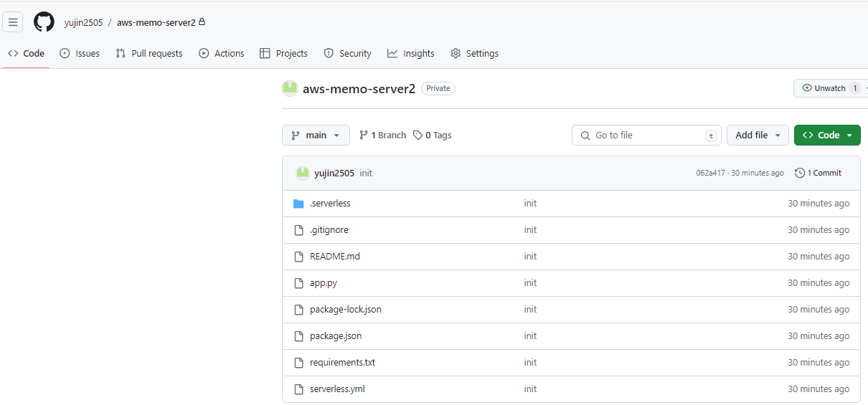Click the file icon beside requirements.txt
The image size is (868, 405).
(298, 363)
